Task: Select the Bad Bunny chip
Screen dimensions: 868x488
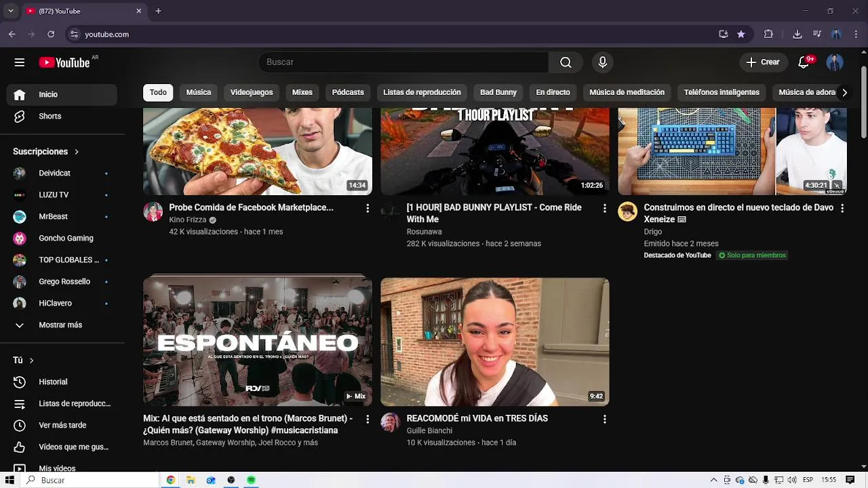Action: [498, 92]
